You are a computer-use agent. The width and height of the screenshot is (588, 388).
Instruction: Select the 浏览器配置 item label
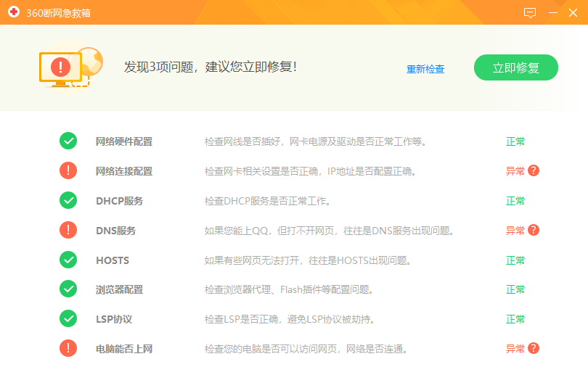[x=119, y=289]
